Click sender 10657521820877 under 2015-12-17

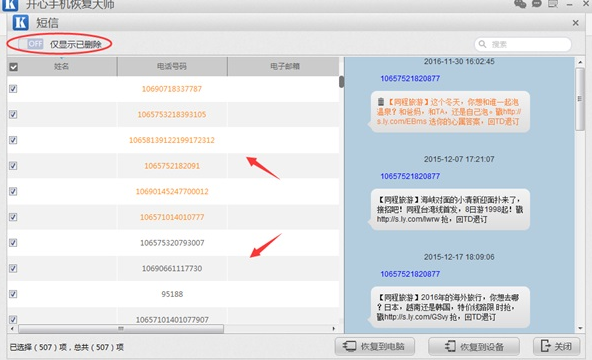(410, 274)
